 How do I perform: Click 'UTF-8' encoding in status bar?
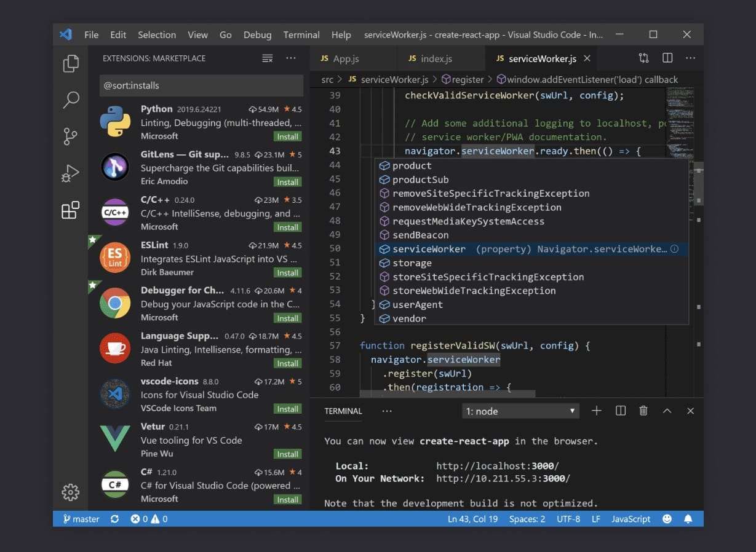pyautogui.click(x=568, y=519)
